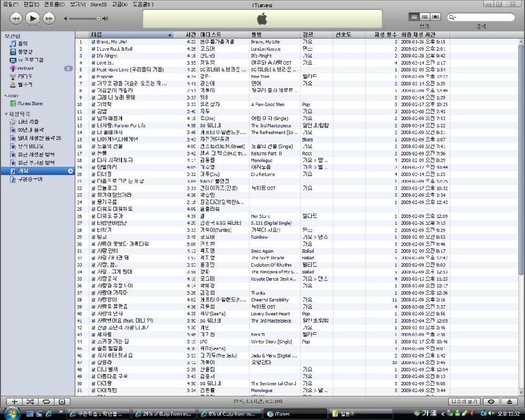The height and width of the screenshot is (420, 525).
Task: Sort by the 장르 genre column
Action: 317,34
